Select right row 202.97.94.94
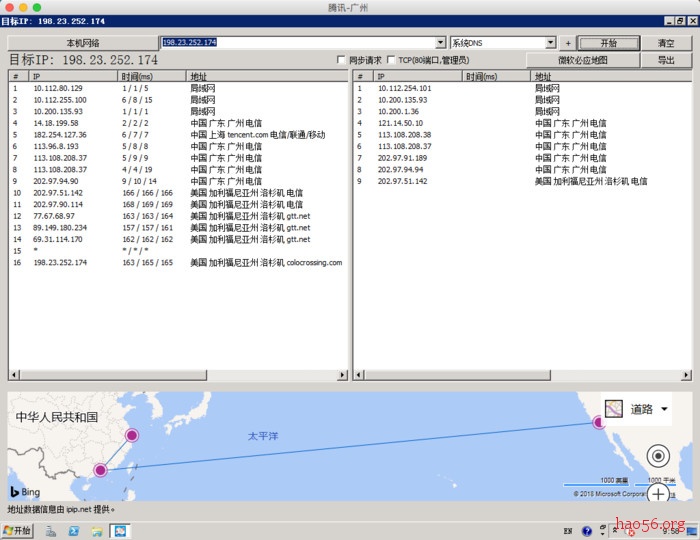This screenshot has width=700, height=540. [x=522, y=170]
